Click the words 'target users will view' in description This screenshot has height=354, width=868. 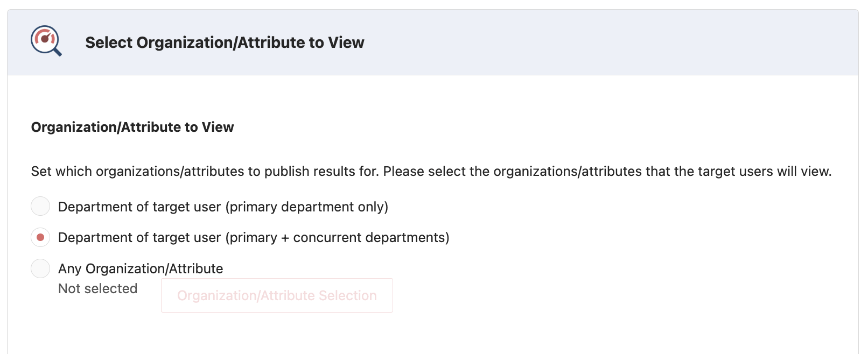[765, 172]
